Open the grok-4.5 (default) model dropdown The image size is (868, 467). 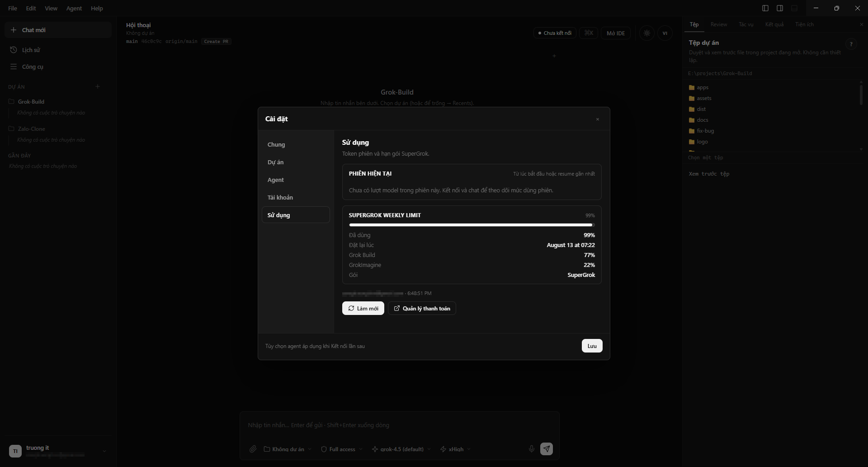[x=401, y=449]
